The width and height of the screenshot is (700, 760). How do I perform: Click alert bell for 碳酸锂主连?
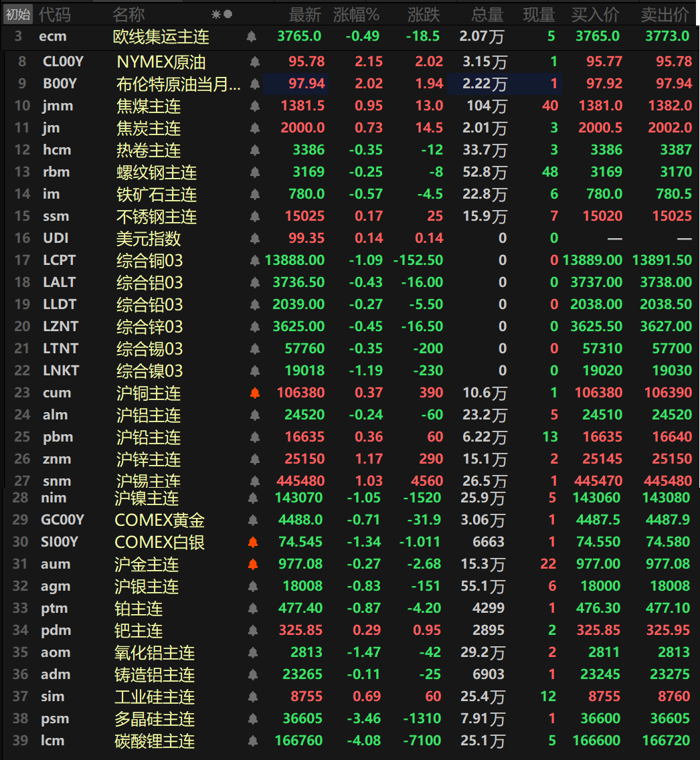coord(253,741)
